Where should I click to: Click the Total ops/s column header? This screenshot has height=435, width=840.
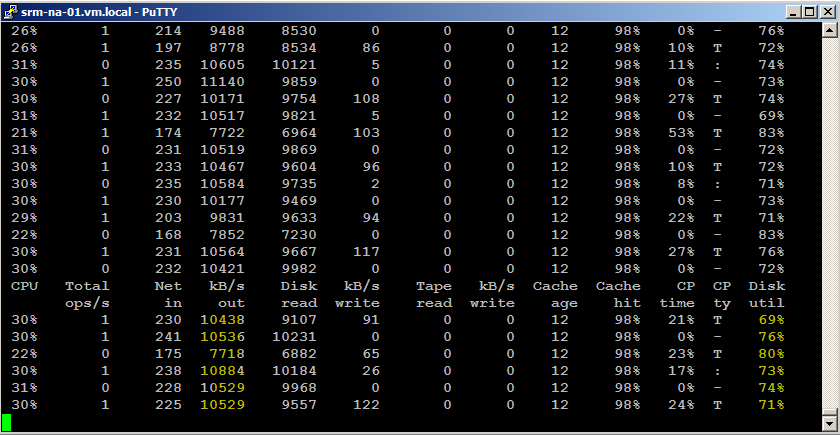(86, 294)
